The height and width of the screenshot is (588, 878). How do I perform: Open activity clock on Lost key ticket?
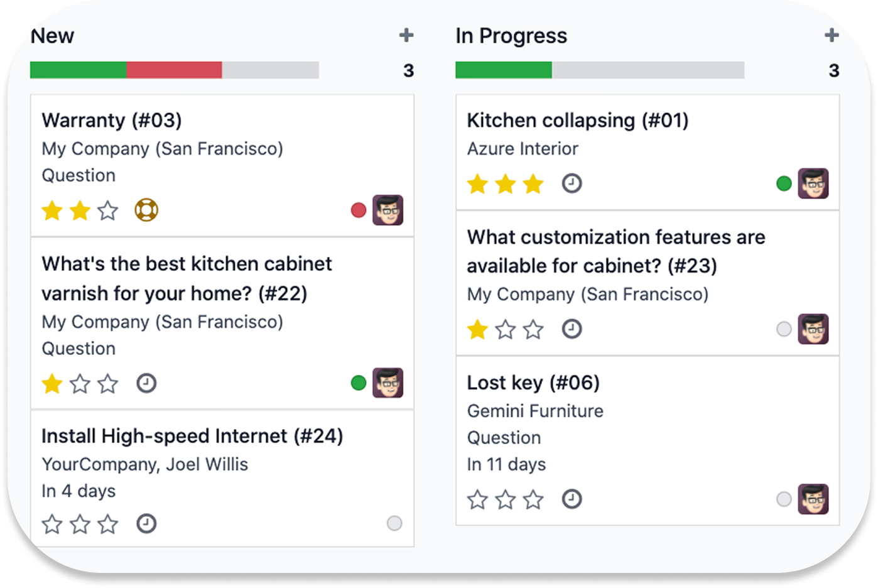(x=572, y=499)
